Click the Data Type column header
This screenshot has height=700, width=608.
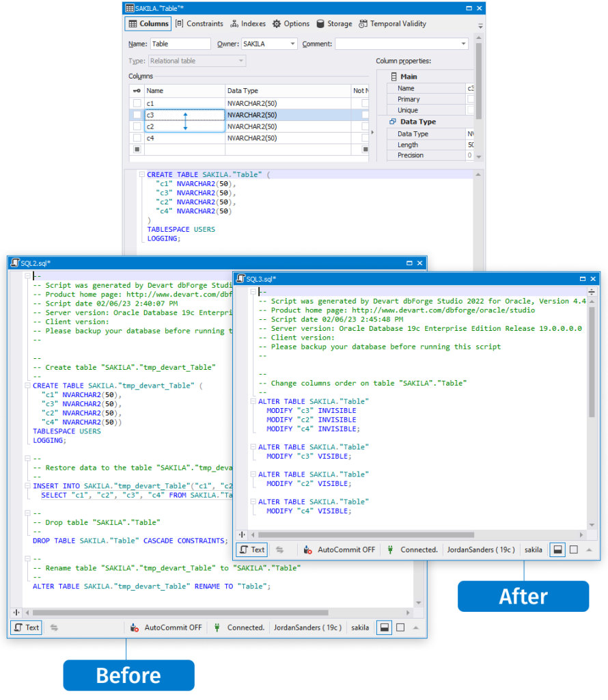tap(288, 91)
